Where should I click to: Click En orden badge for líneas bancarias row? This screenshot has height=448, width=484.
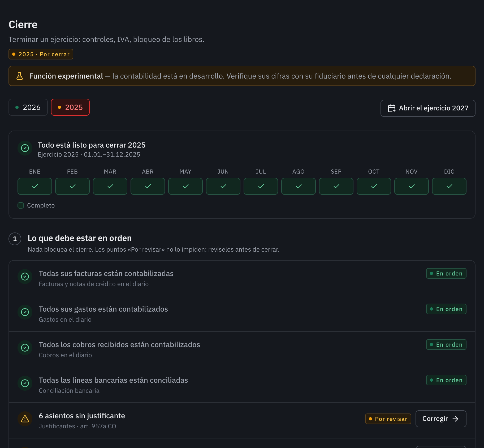pyautogui.click(x=446, y=380)
